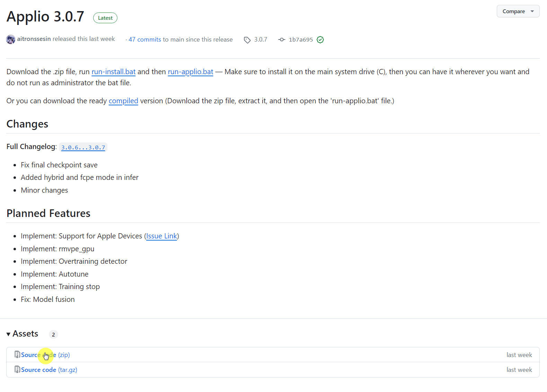Screen dimensions: 547x392
Task: Open aitronssesin user profile link
Action: [x=34, y=39]
